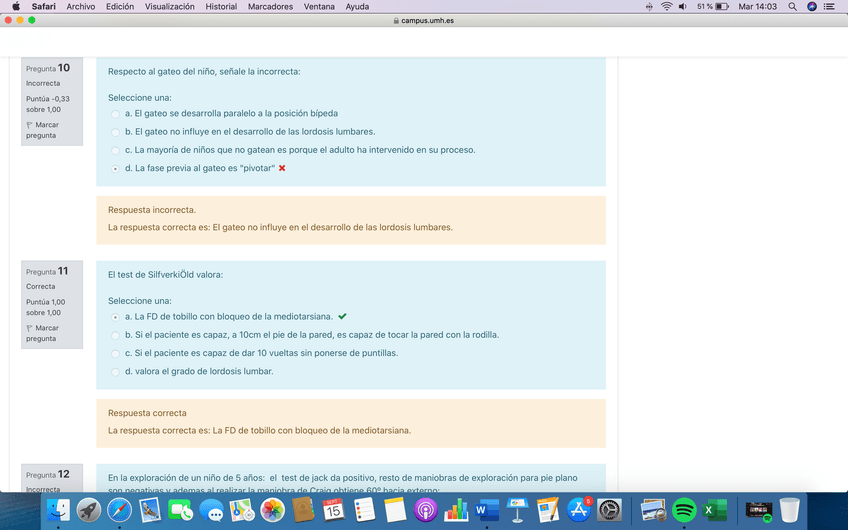Viewport: 848px width, 530px height.
Task: Select option c about 10 vueltas
Action: pos(115,354)
